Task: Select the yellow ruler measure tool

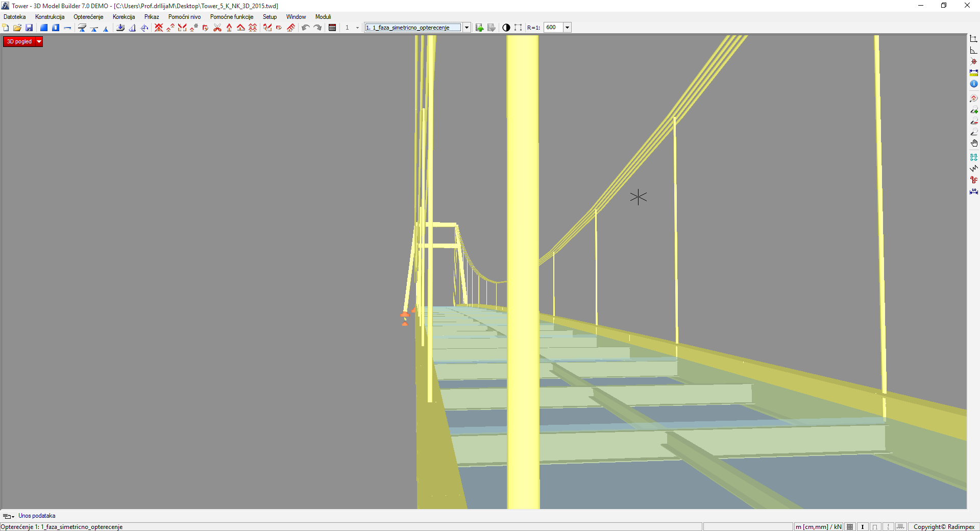Action: point(974,73)
